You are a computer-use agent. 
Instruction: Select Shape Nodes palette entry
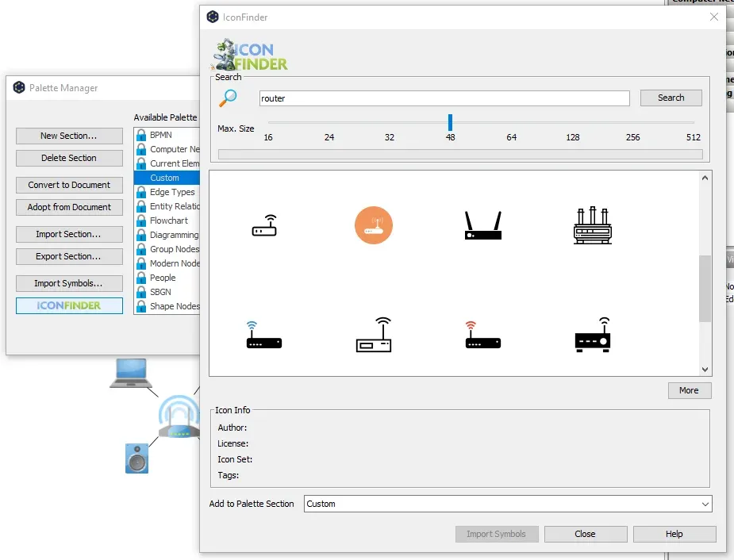(167, 306)
